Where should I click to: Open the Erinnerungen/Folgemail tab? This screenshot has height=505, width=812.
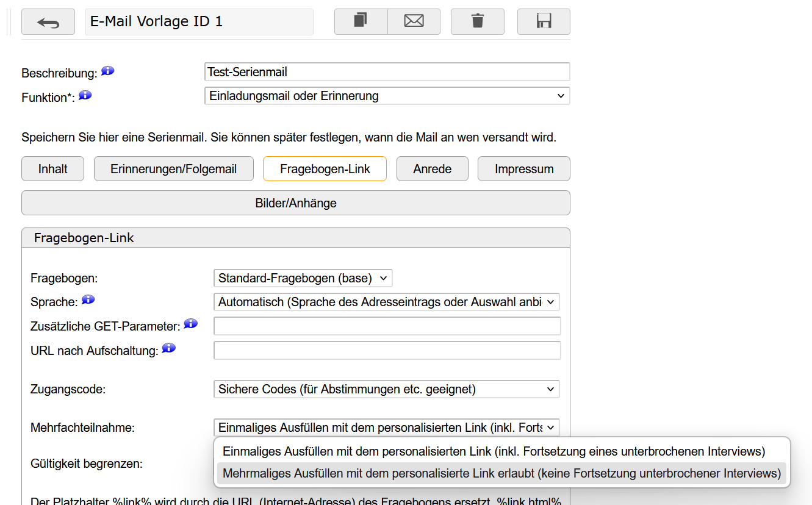click(x=173, y=168)
